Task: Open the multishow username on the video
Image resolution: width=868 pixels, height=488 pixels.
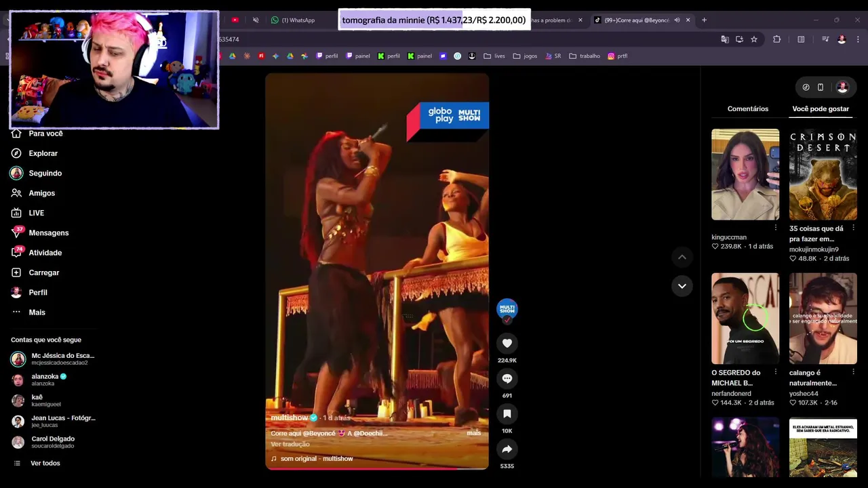Action: coord(290,418)
